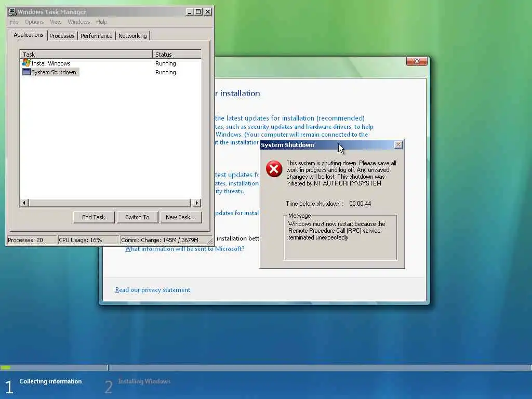Screen dimensions: 532x399
Task: Switch to the Performance tab
Action: pos(96,36)
